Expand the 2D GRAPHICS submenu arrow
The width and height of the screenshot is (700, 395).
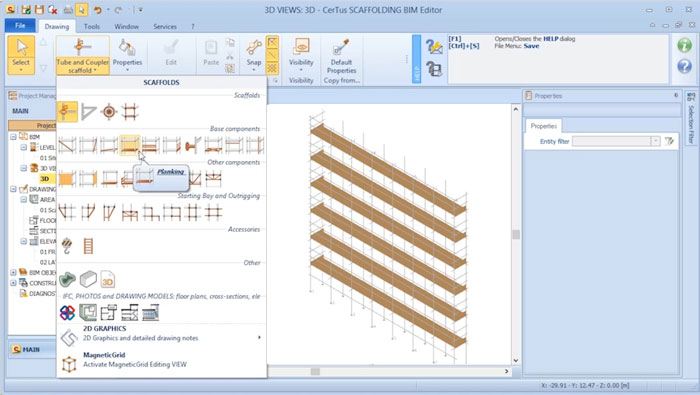pos(259,337)
